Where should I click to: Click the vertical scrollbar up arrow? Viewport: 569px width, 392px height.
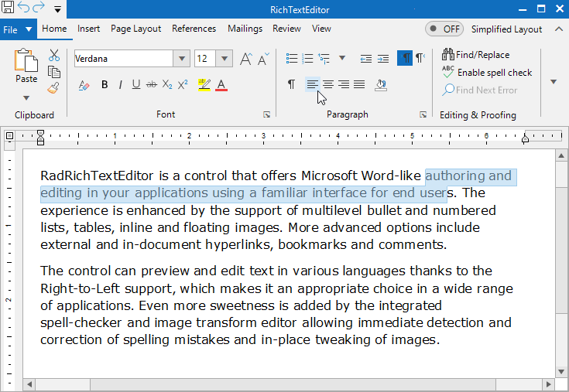pos(561,156)
